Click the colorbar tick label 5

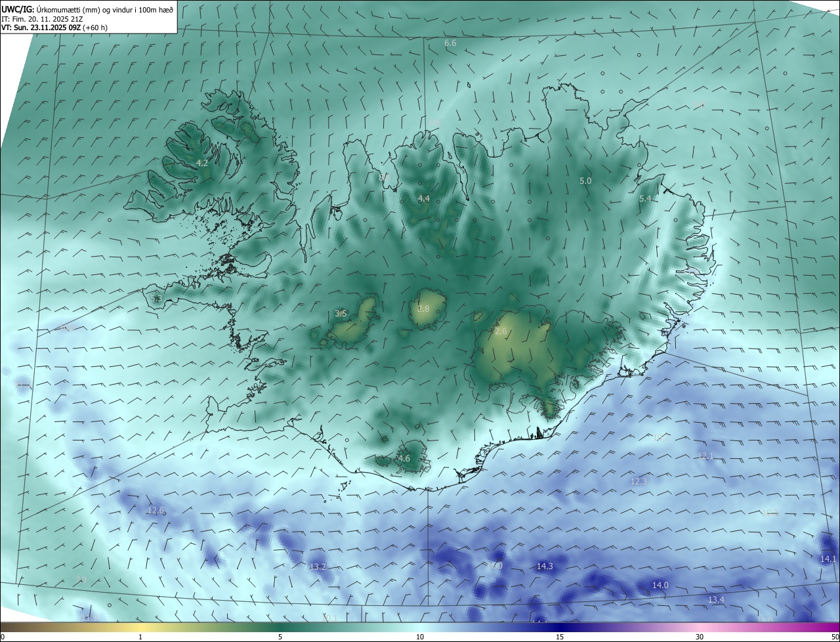point(280,637)
